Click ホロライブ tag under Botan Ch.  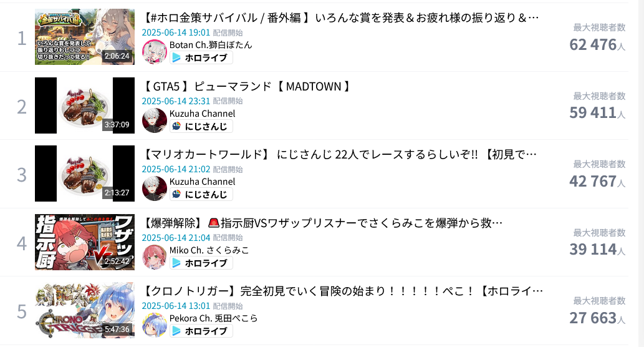pos(201,58)
